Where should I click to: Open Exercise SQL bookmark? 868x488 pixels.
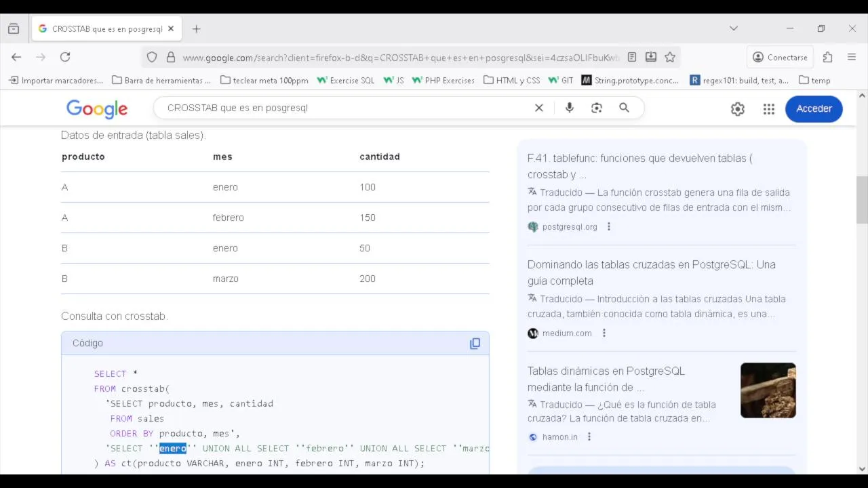point(346,80)
